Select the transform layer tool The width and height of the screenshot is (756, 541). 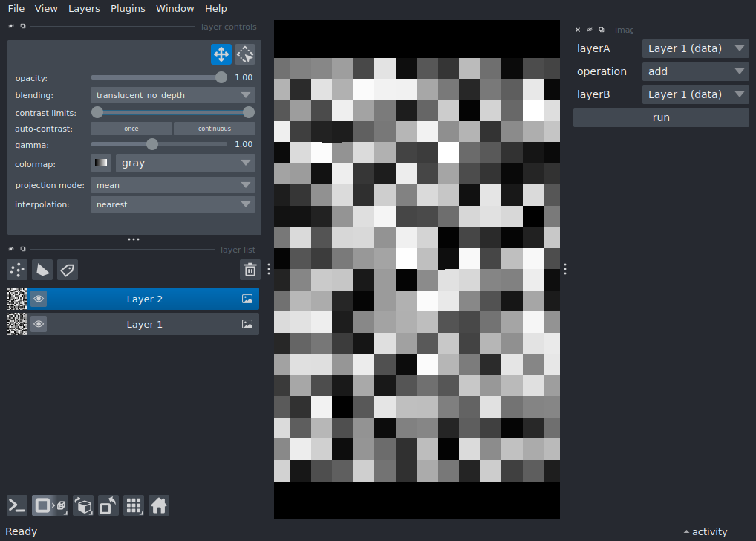click(245, 54)
